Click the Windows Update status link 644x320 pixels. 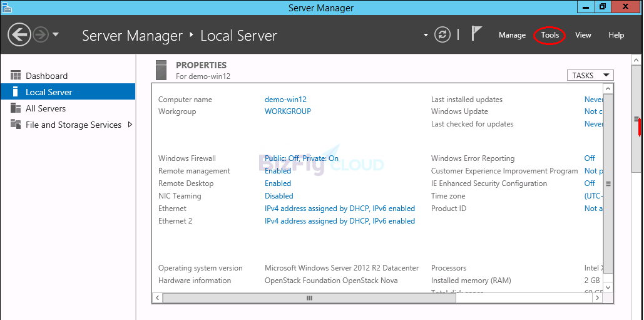(x=593, y=111)
